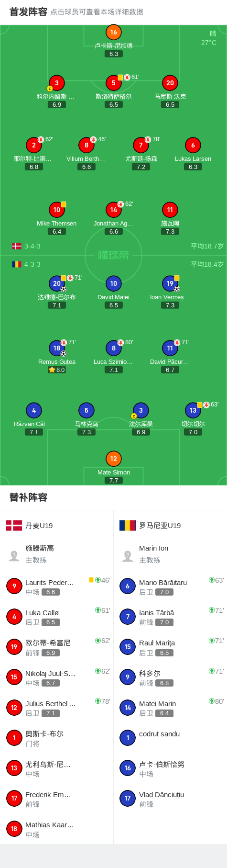Select coach 施滕斯高 avatar

[14, 555]
